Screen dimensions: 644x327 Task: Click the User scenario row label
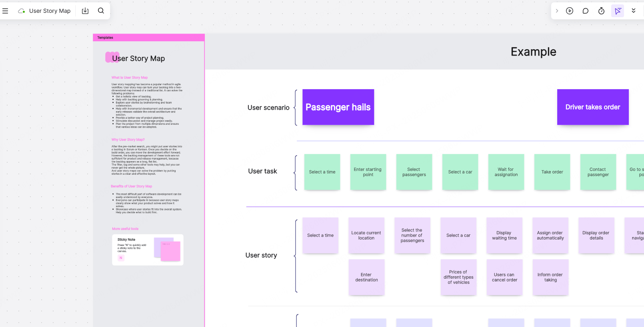[268, 108]
